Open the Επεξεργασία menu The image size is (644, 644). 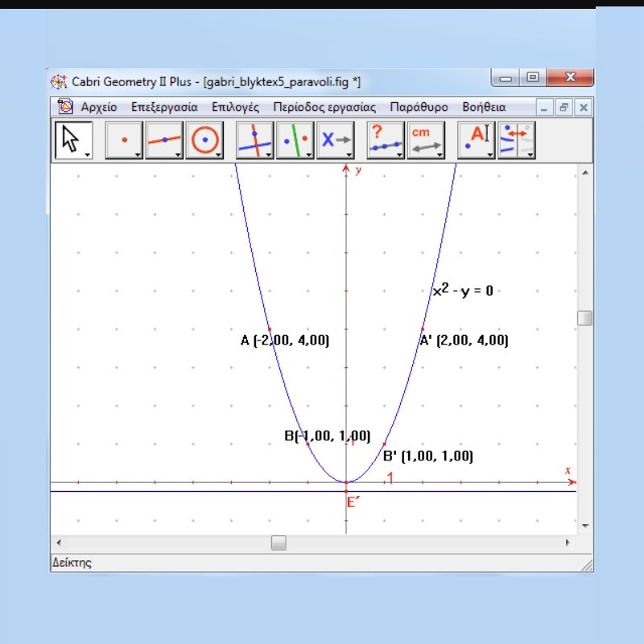pos(164,107)
